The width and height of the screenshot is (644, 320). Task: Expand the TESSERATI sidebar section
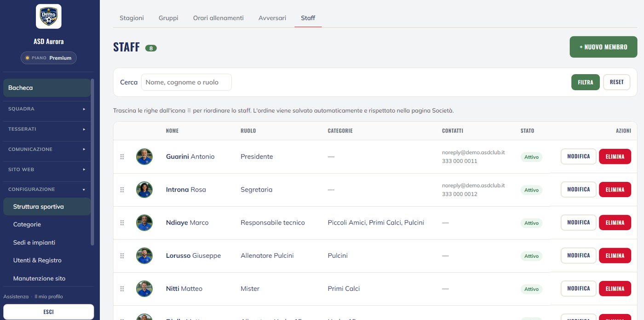(47, 129)
